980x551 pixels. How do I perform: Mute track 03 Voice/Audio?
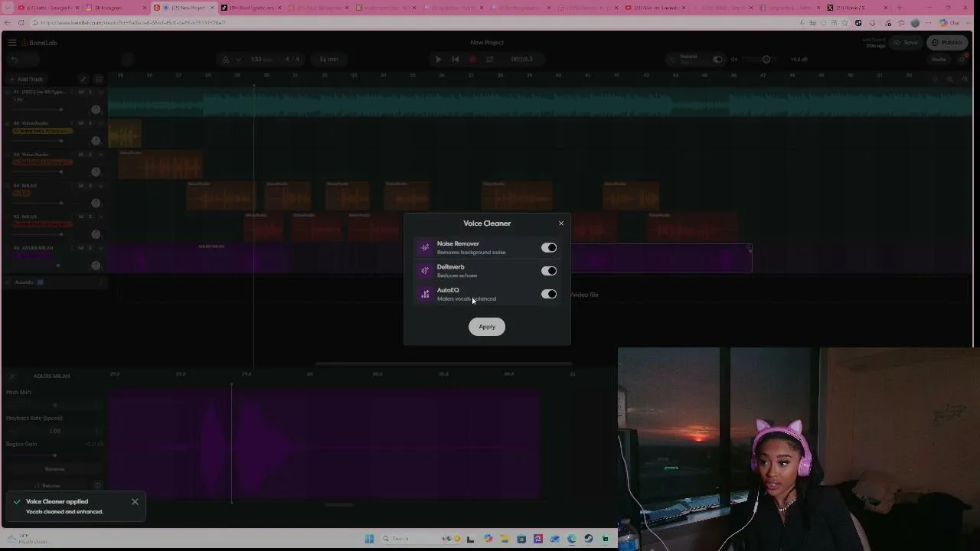pyautogui.click(x=81, y=155)
